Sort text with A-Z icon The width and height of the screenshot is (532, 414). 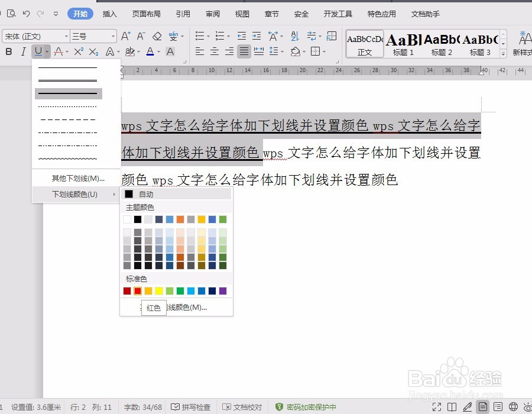(x=295, y=36)
